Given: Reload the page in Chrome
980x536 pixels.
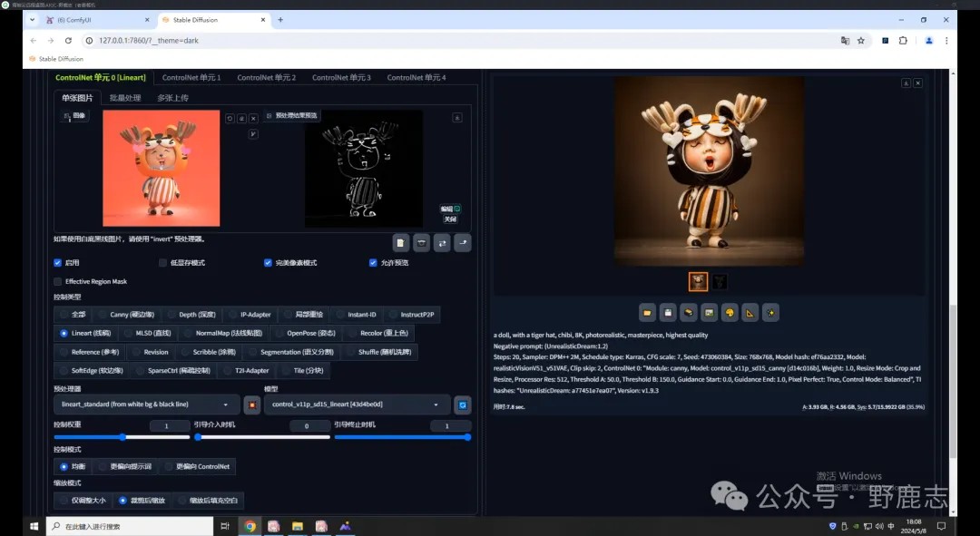Looking at the screenshot, I should (x=68, y=41).
